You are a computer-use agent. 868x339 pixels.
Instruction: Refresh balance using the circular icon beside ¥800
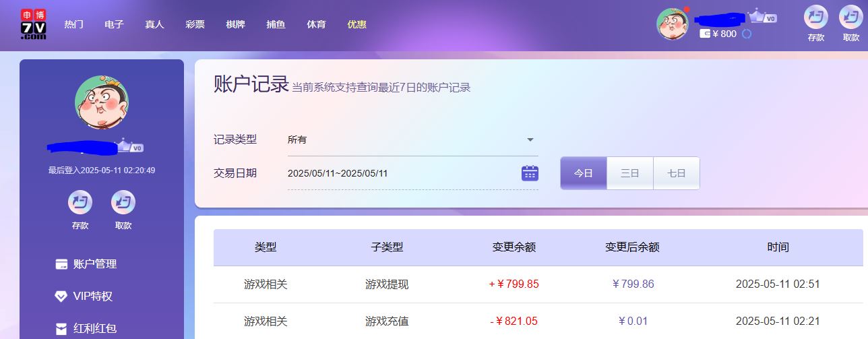(746, 34)
